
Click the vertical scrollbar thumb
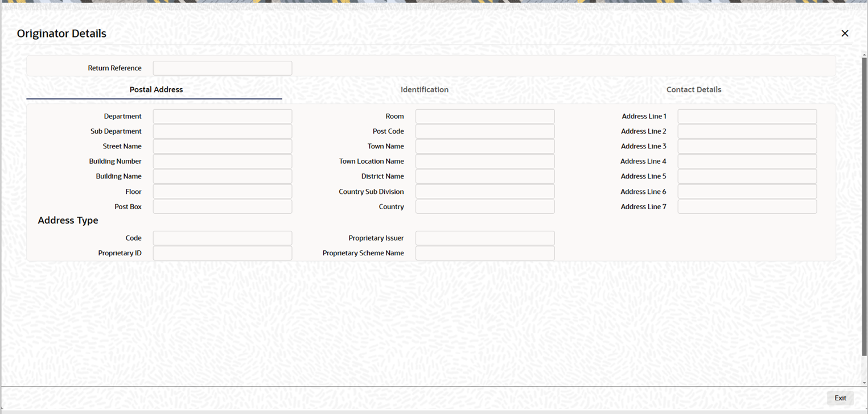[864, 206]
